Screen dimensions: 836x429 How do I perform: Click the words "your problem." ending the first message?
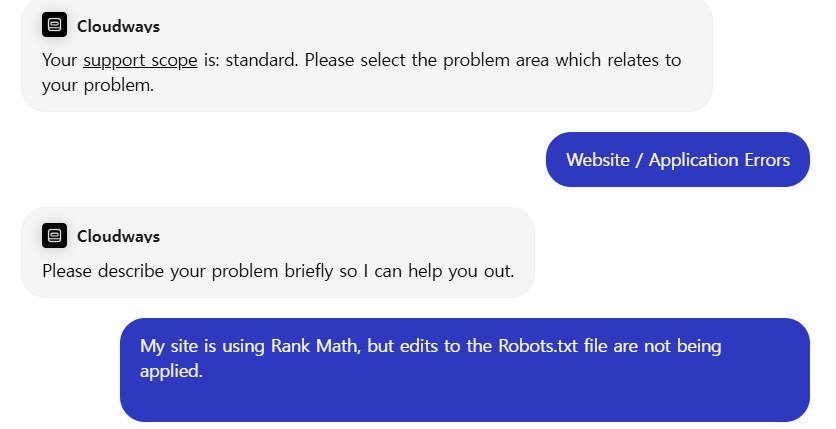pyautogui.click(x=98, y=85)
